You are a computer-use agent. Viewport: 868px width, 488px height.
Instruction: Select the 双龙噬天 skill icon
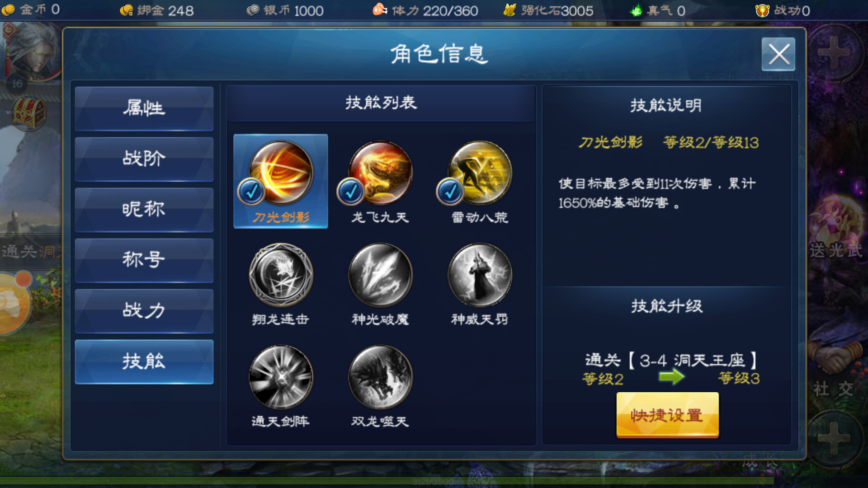pyautogui.click(x=380, y=377)
